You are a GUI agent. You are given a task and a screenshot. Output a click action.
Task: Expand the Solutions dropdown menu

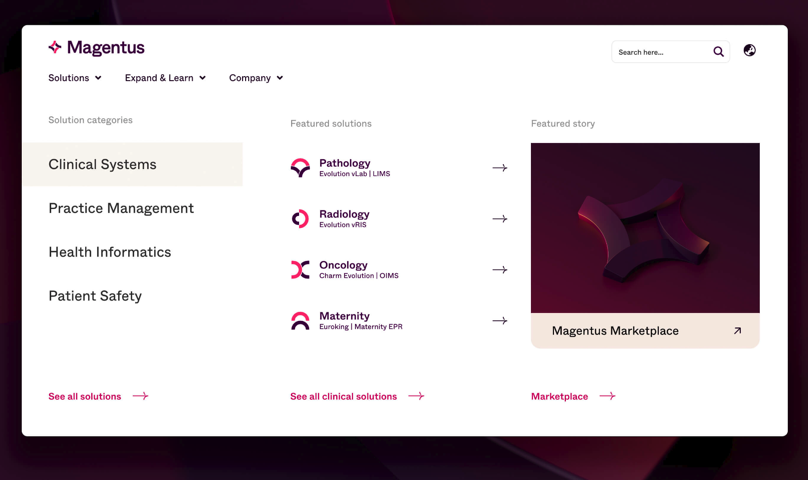[x=75, y=78]
